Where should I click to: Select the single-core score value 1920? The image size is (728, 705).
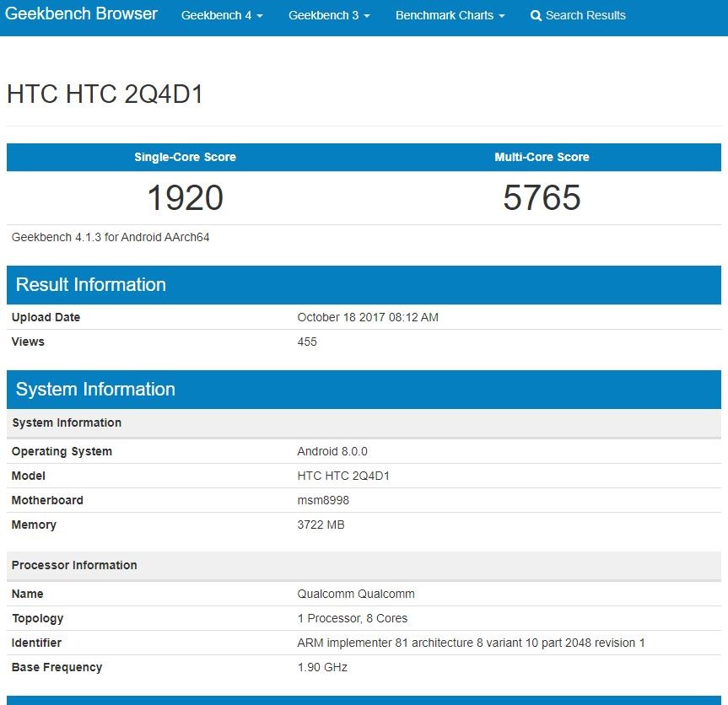click(x=185, y=198)
